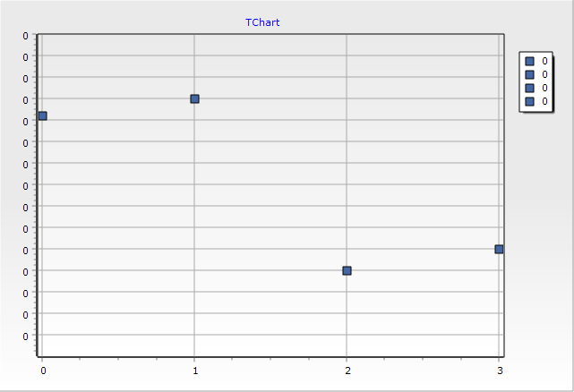Click the first legend item's text label
Screen dimensions: 574x392
click(x=544, y=61)
